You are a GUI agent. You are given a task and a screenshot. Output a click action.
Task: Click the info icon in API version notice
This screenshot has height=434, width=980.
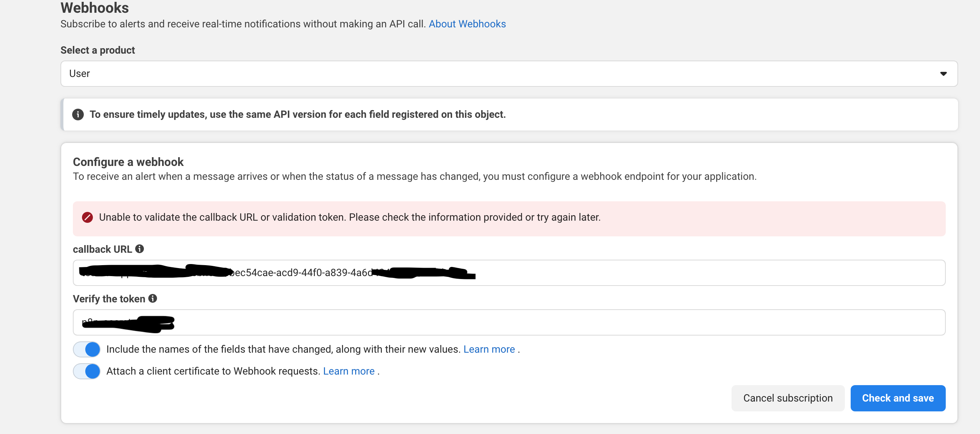[x=78, y=115]
